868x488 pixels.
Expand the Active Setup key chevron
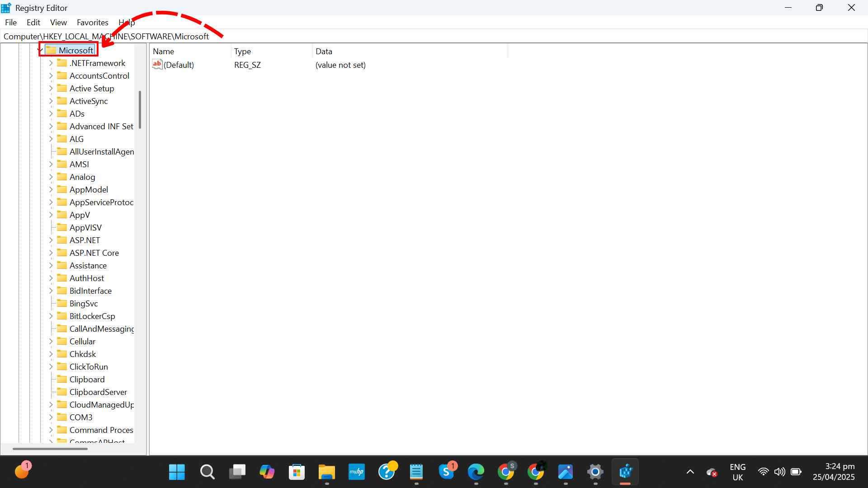[x=51, y=88]
